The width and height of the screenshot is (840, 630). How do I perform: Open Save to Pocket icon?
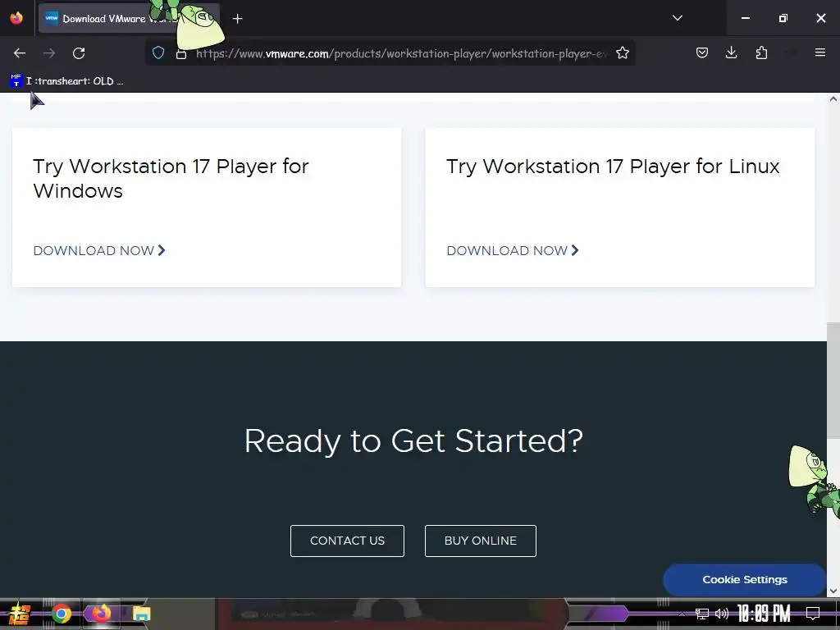[x=702, y=52]
